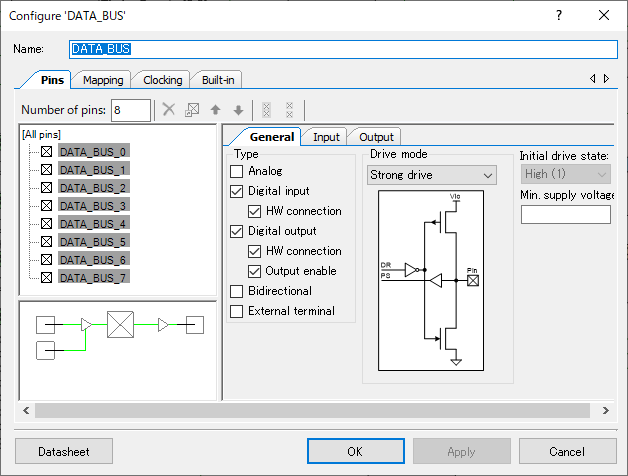Toggle HW connection under Digital input
628x476 pixels.
coord(254,211)
